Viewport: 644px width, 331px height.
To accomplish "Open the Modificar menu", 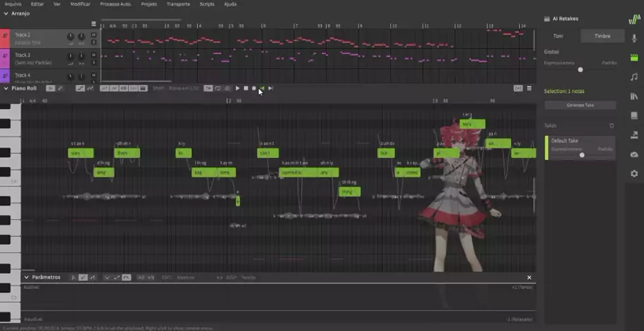I will point(81,4).
